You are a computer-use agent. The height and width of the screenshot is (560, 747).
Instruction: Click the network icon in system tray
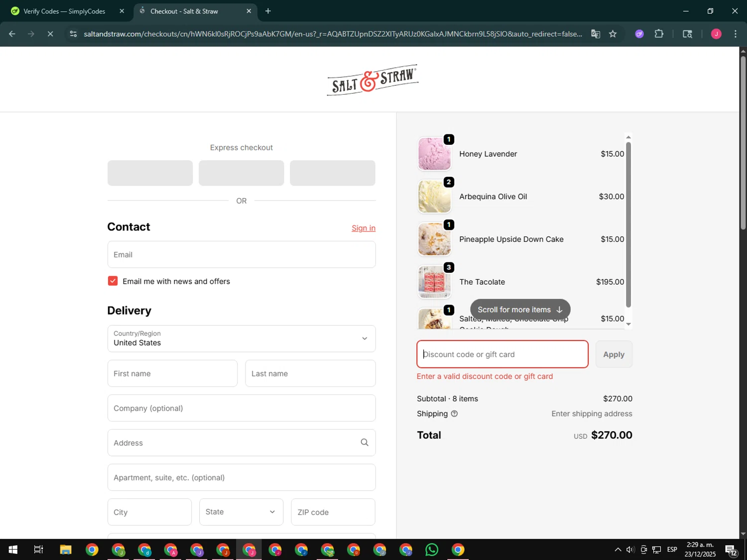point(657,550)
